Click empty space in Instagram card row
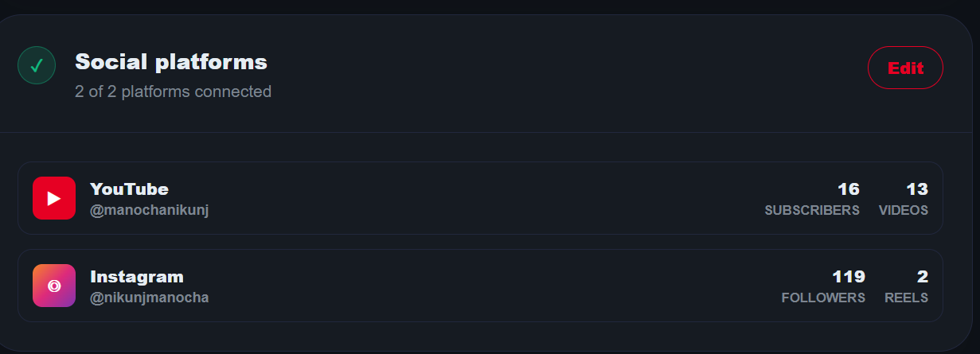Image resolution: width=980 pixels, height=354 pixels. click(478, 286)
